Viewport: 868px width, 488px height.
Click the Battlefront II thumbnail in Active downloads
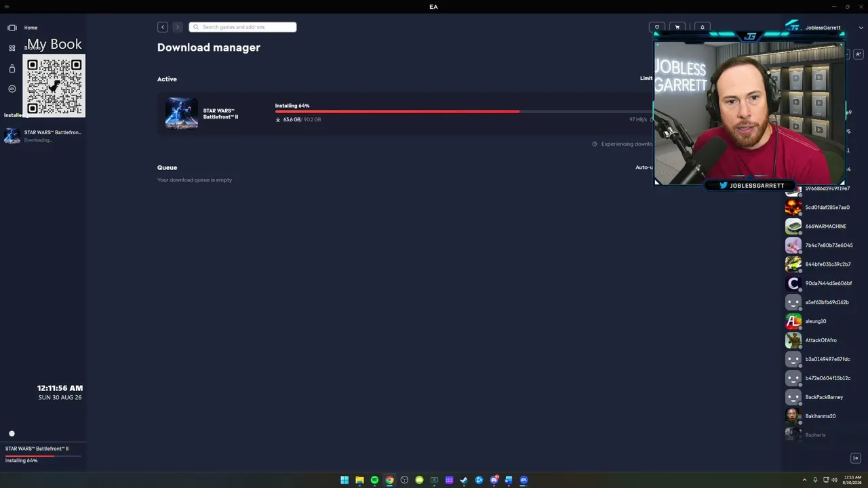click(182, 113)
